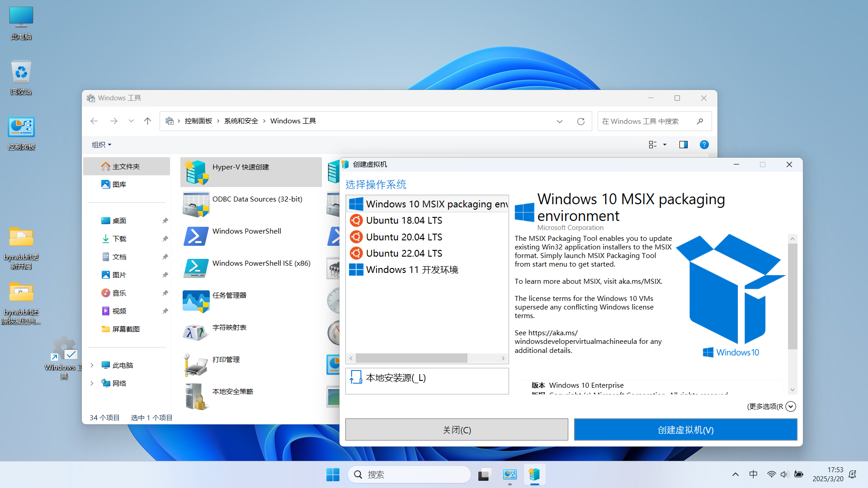Open Hyper-V 快速创建 item icon
Image resolution: width=868 pixels, height=488 pixels.
pos(196,172)
